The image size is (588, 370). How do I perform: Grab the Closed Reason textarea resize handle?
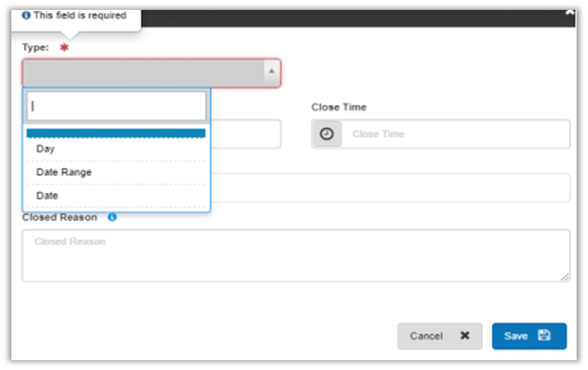565,278
